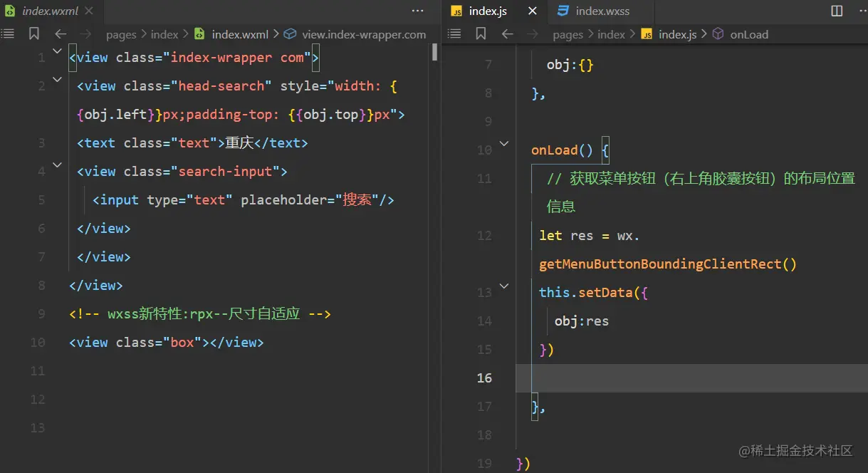Image resolution: width=868 pixels, height=473 pixels.
Task: Go forward arrow in left editor
Action: point(85,33)
